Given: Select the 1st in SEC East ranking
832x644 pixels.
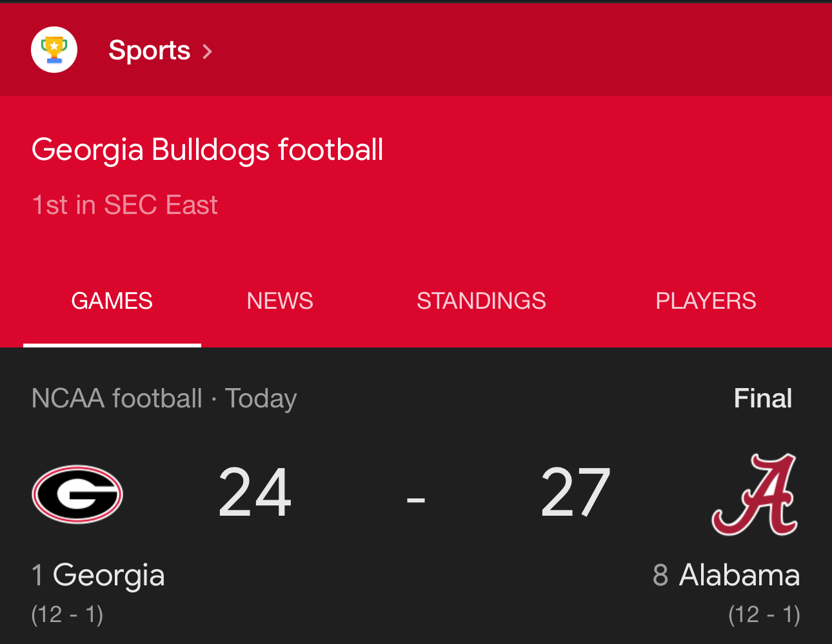Looking at the screenshot, I should coord(124,205).
